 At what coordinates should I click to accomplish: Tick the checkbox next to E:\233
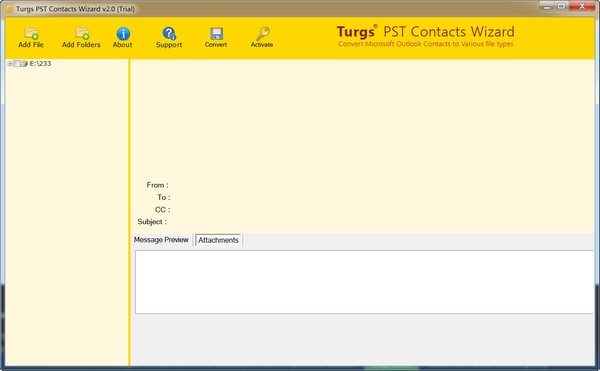pos(17,63)
